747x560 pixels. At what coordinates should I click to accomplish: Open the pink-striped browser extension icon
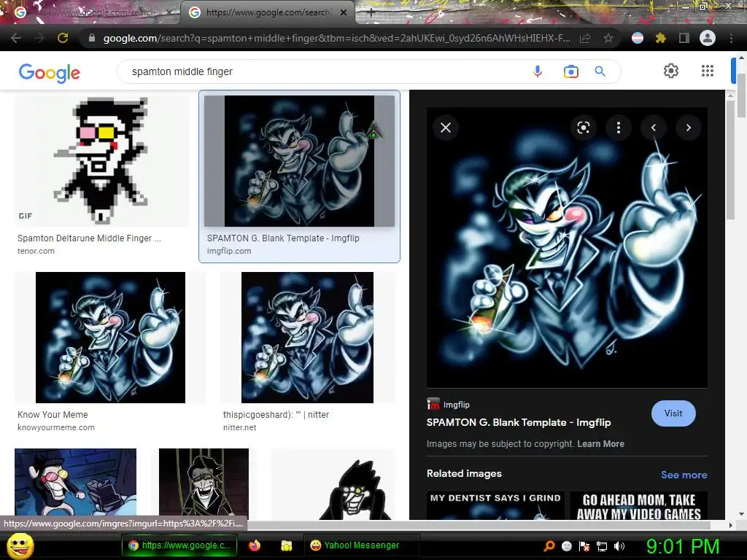[x=638, y=38]
